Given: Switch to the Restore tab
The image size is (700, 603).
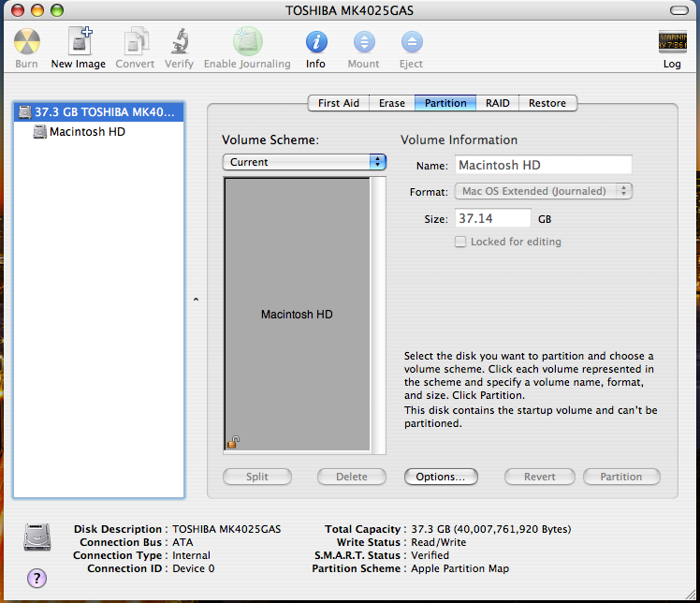Looking at the screenshot, I should click(547, 103).
